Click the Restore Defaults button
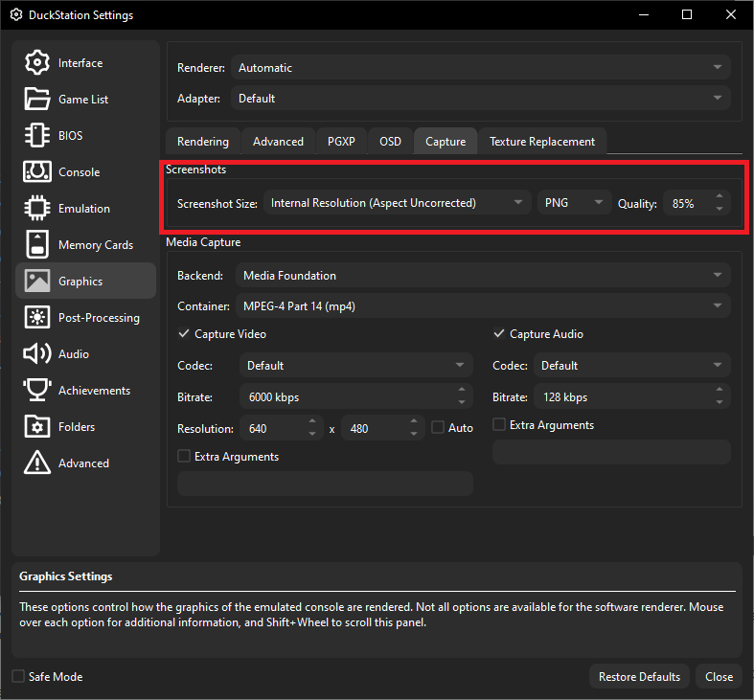 pos(639,676)
